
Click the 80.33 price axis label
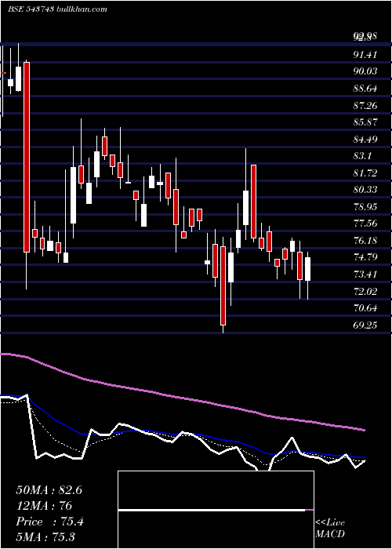pyautogui.click(x=365, y=190)
